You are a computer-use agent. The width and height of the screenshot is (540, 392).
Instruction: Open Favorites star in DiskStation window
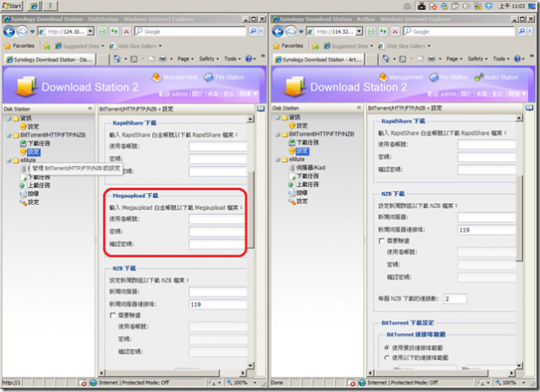pos(8,46)
